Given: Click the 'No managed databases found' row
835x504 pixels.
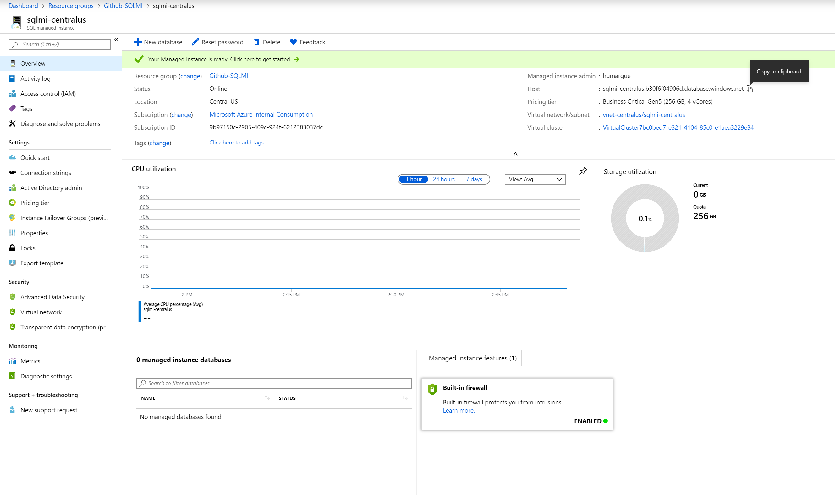Looking at the screenshot, I should (x=274, y=416).
